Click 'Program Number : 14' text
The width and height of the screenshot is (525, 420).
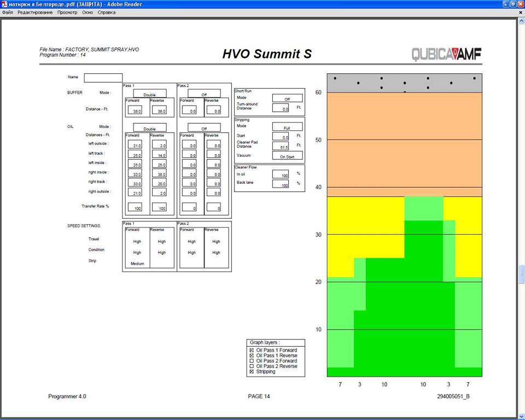click(62, 55)
